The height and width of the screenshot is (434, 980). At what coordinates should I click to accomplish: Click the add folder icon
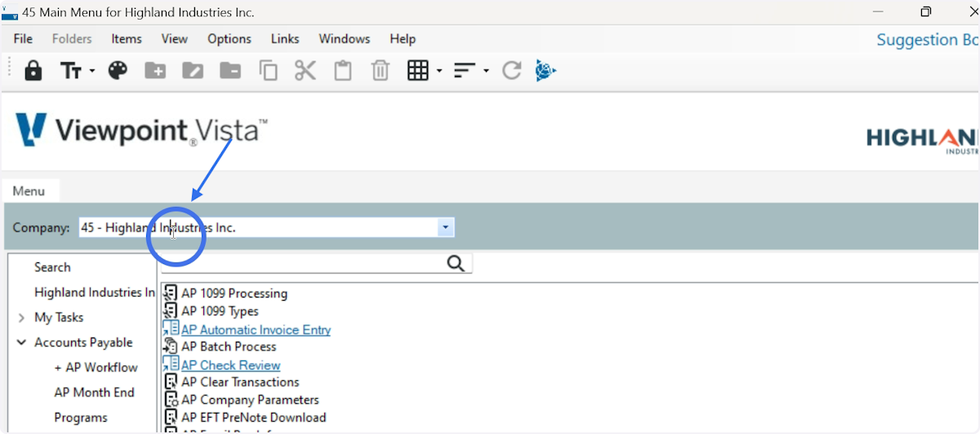[155, 71]
